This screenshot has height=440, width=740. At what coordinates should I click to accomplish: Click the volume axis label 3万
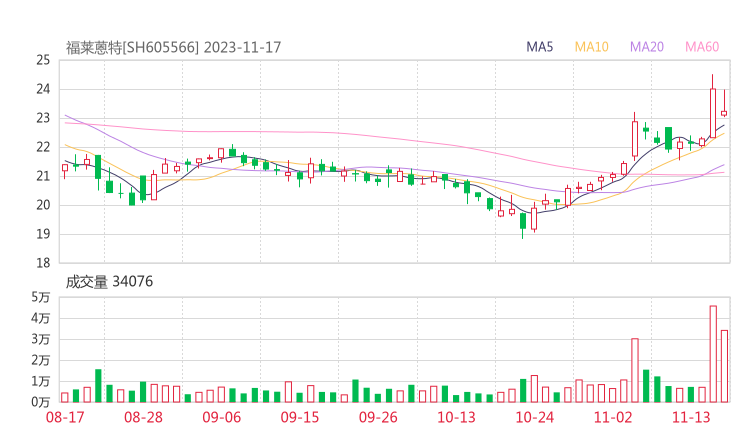(x=41, y=339)
